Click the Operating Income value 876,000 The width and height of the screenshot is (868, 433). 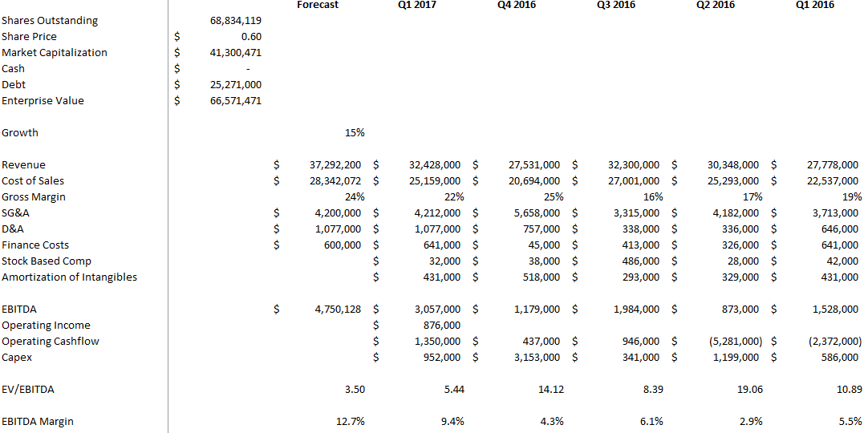tap(441, 325)
